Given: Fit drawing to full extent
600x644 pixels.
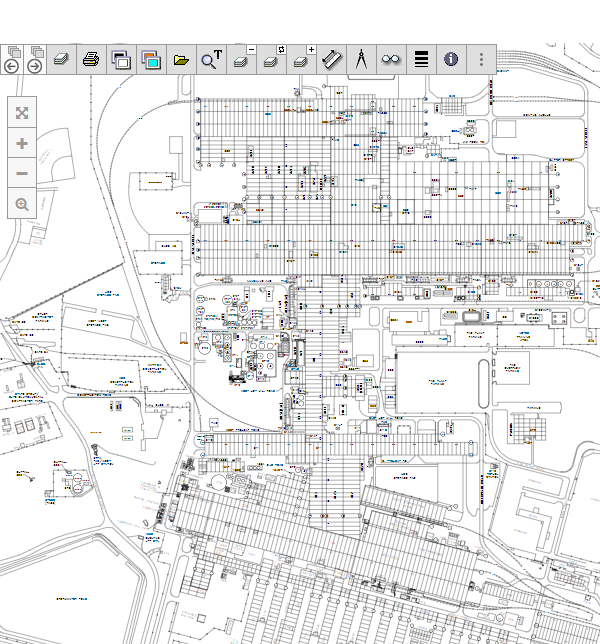Looking at the screenshot, I should coord(22,112).
